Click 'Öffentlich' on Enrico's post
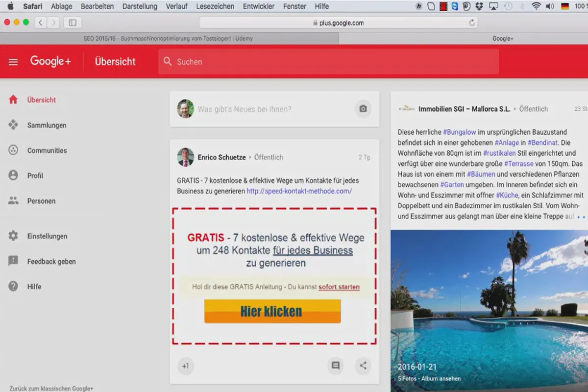The image size is (588, 392). [x=269, y=157]
